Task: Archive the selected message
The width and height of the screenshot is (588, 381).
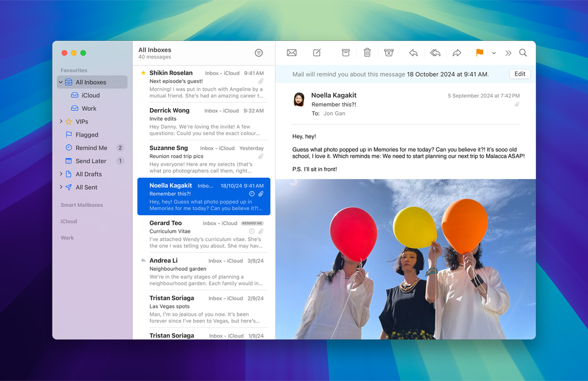Action: (345, 53)
